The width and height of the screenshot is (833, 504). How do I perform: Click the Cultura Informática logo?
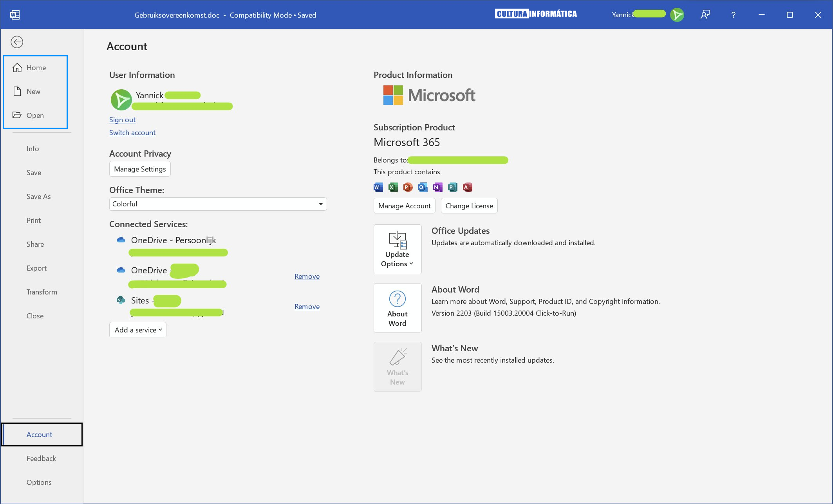pyautogui.click(x=536, y=14)
